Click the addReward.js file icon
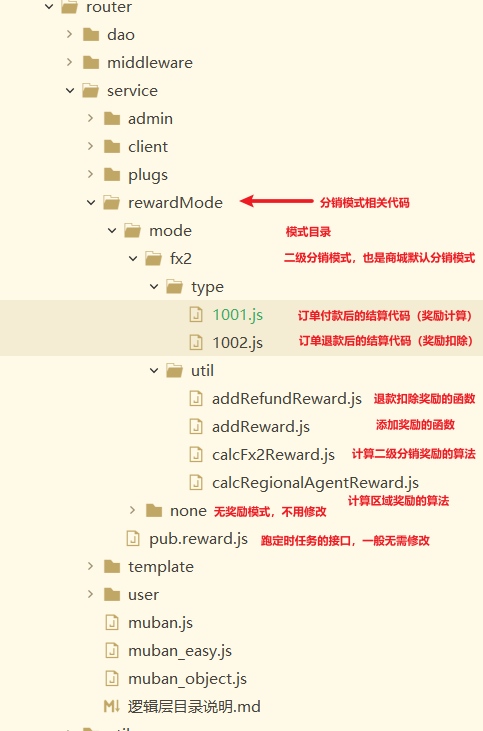 [196, 427]
